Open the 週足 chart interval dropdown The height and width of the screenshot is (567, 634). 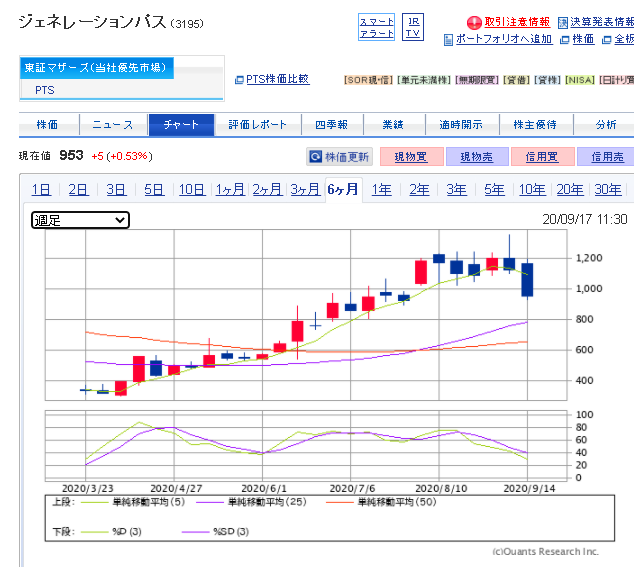(80, 220)
